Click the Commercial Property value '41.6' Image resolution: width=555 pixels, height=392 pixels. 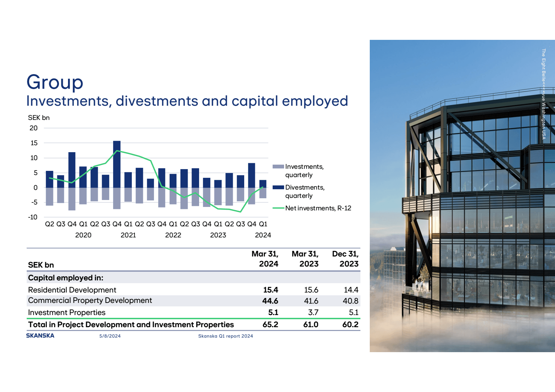311,301
